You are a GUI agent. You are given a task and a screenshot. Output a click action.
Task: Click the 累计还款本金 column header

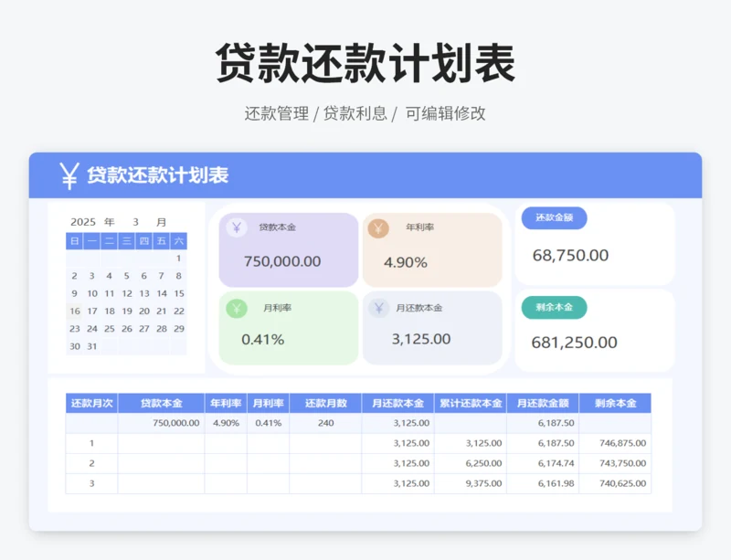point(471,404)
